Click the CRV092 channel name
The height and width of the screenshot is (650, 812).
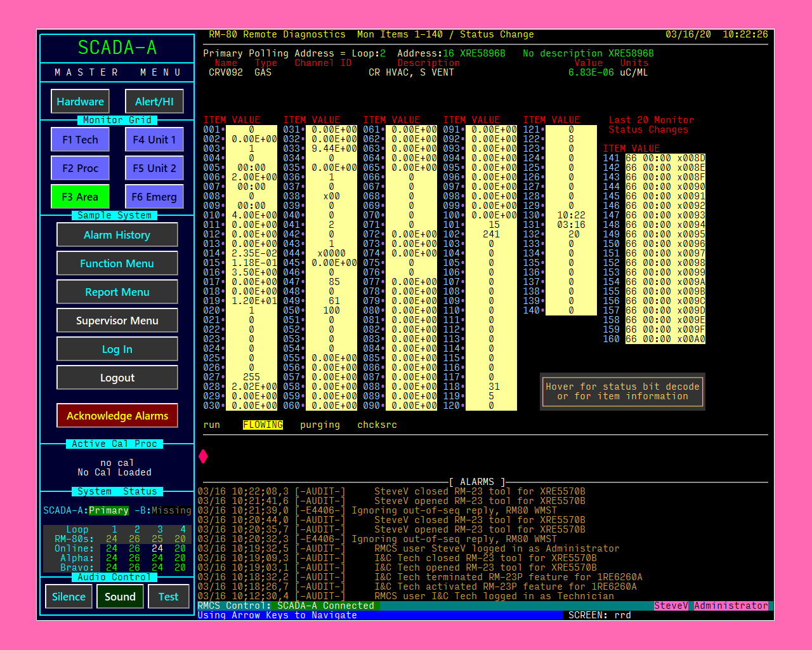coord(226,72)
